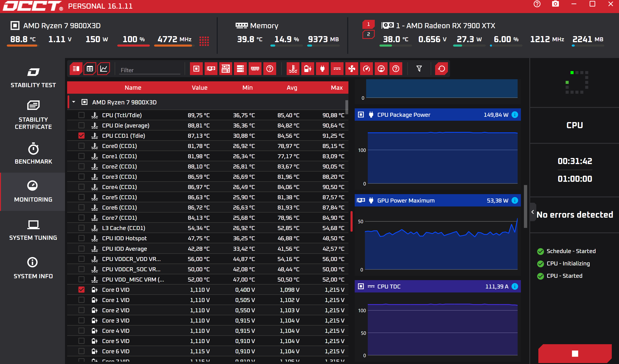The height and width of the screenshot is (364, 619).
Task: Open the System Tuning section
Action: 33,230
